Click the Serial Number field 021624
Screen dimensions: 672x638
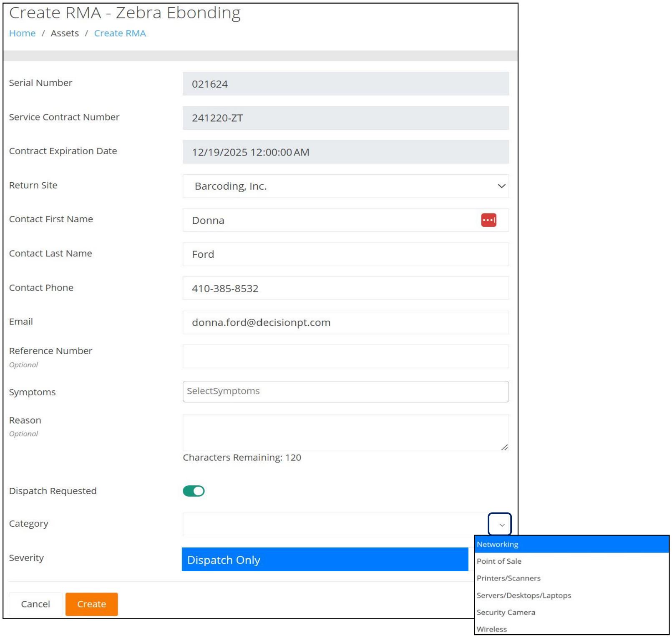tap(345, 84)
